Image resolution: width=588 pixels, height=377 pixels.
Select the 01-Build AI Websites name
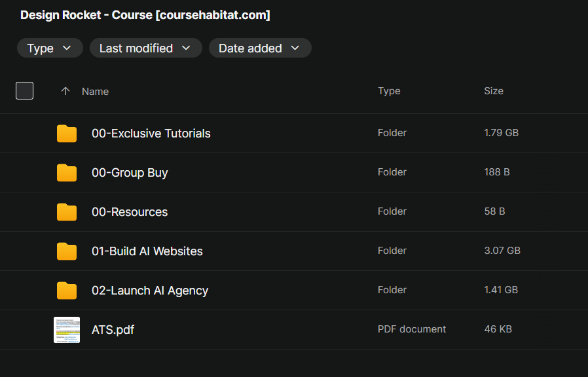[x=147, y=251]
